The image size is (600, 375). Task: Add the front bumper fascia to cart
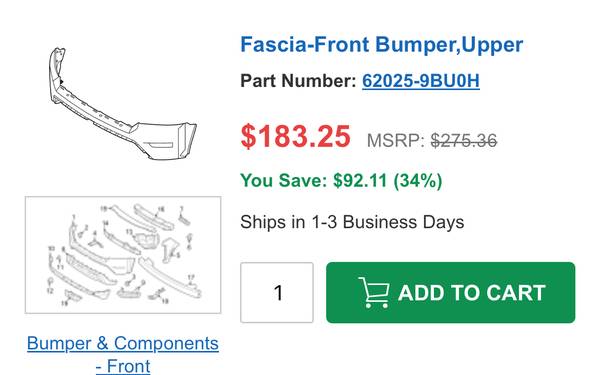450,292
